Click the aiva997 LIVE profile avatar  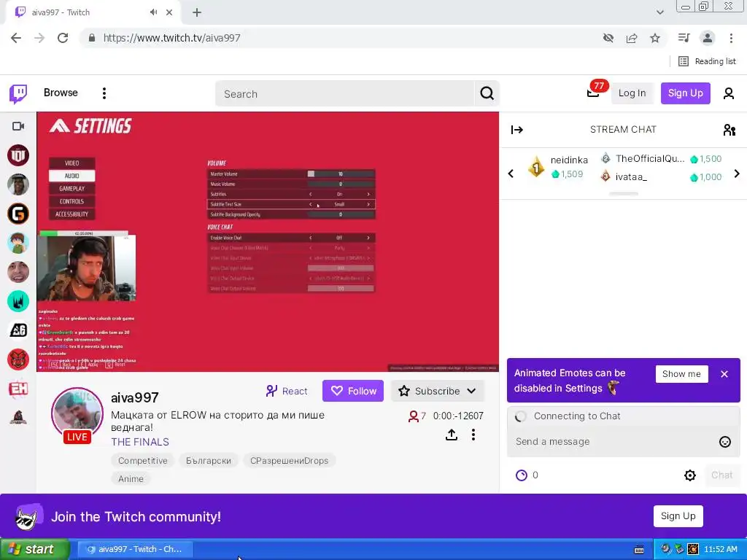77,415
